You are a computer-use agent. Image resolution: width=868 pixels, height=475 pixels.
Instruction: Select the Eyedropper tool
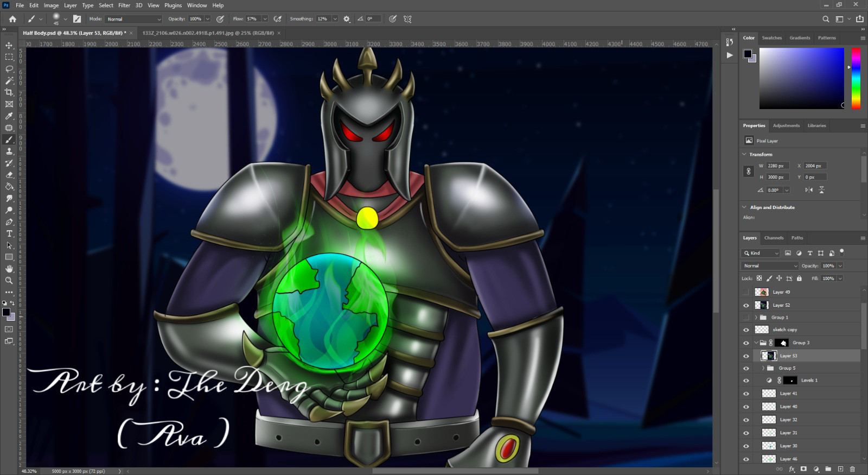pyautogui.click(x=9, y=116)
